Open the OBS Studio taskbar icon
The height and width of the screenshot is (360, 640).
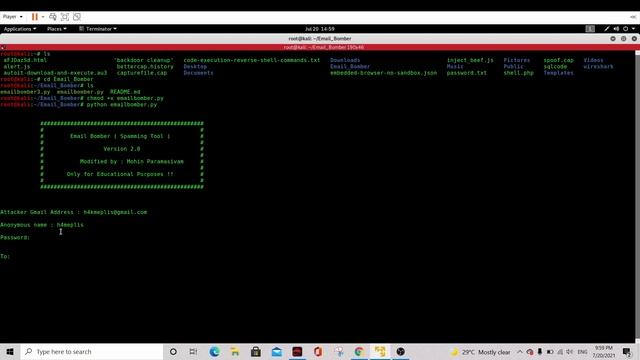[x=401, y=351]
